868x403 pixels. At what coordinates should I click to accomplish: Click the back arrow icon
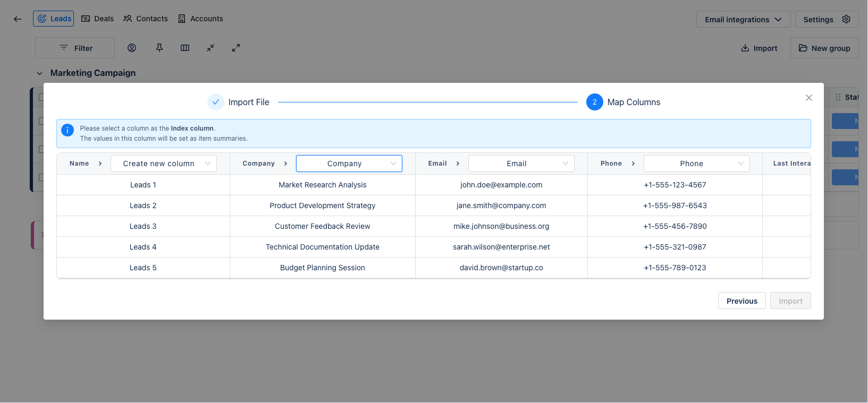(18, 19)
